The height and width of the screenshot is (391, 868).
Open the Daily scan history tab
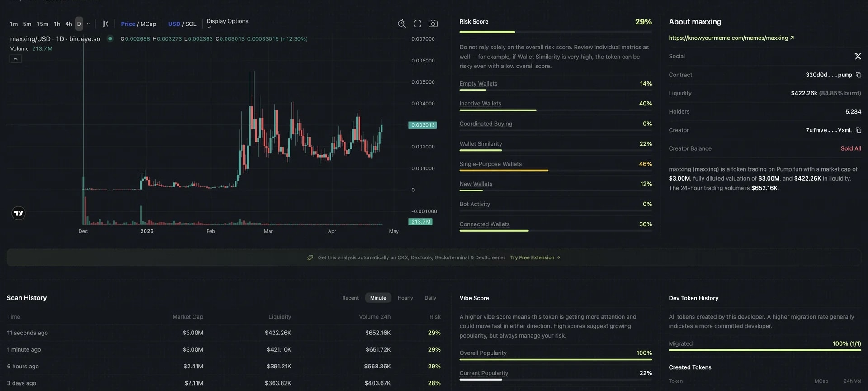pos(430,298)
